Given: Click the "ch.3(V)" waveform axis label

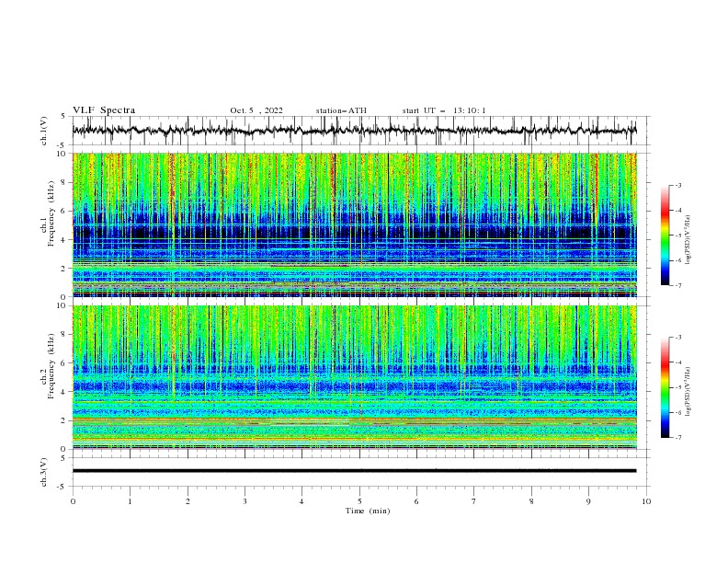Looking at the screenshot, I should (43, 472).
